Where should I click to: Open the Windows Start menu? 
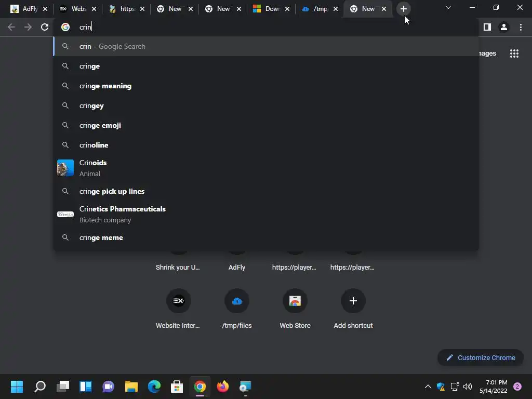[17, 386]
